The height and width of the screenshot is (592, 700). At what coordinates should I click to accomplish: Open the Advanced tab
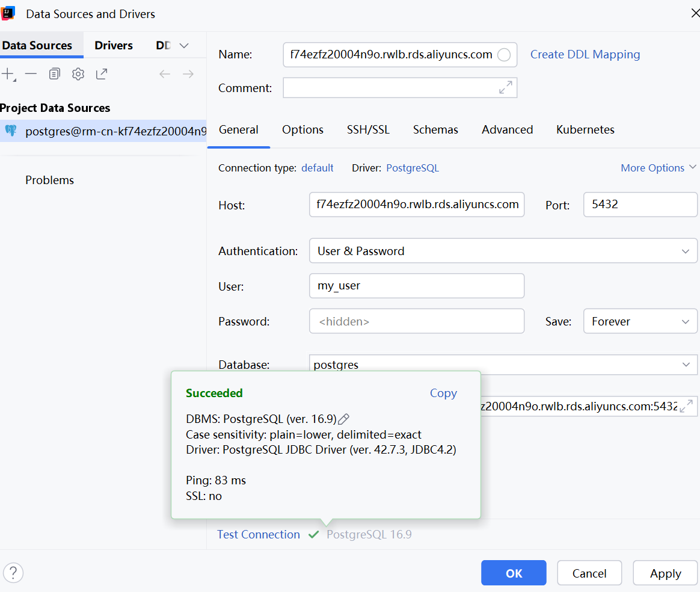pyautogui.click(x=507, y=129)
